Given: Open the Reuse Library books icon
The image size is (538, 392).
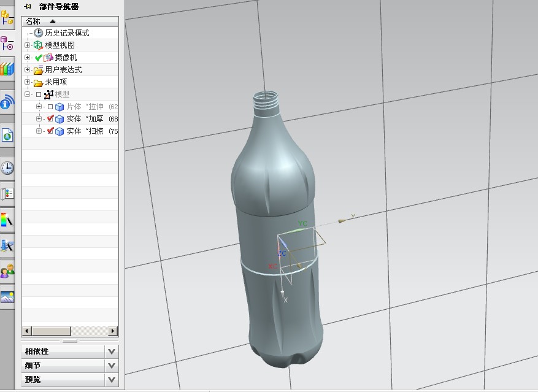Looking at the screenshot, I should coord(7,69).
